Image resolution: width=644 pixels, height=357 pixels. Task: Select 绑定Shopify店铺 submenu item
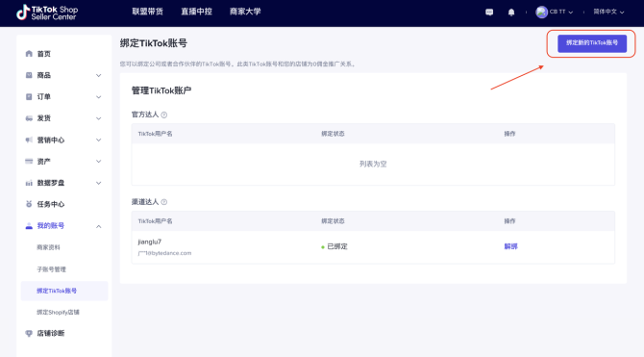pyautogui.click(x=58, y=312)
